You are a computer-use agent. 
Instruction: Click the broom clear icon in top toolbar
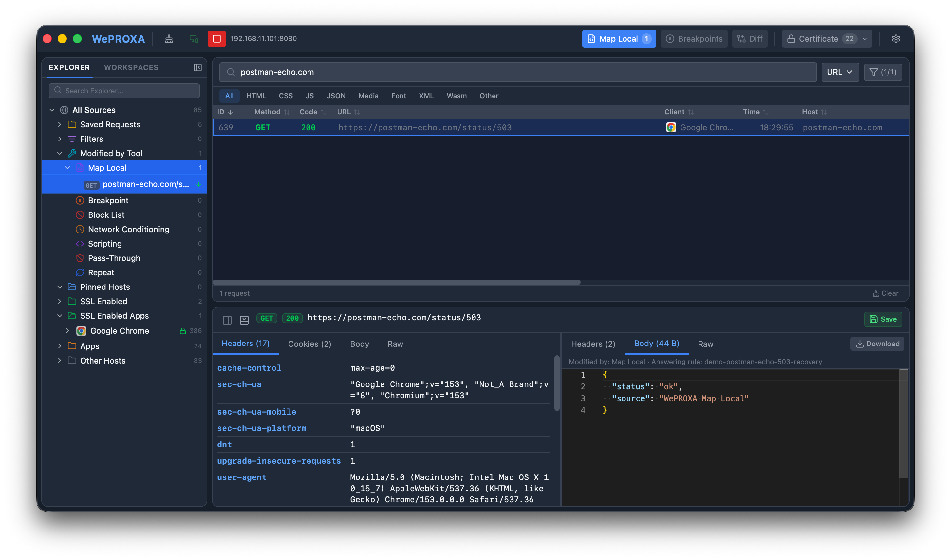pos(169,39)
